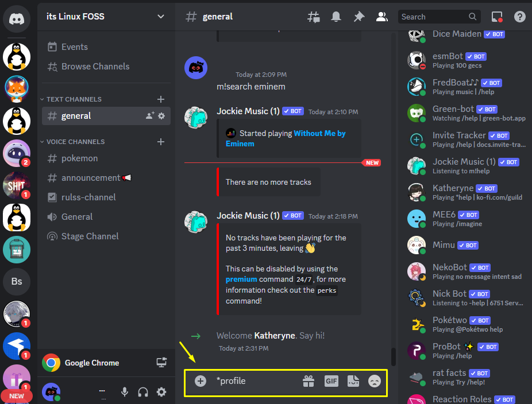Toggle the member list panel
Image resolution: width=532 pixels, height=404 pixels.
coord(381,17)
